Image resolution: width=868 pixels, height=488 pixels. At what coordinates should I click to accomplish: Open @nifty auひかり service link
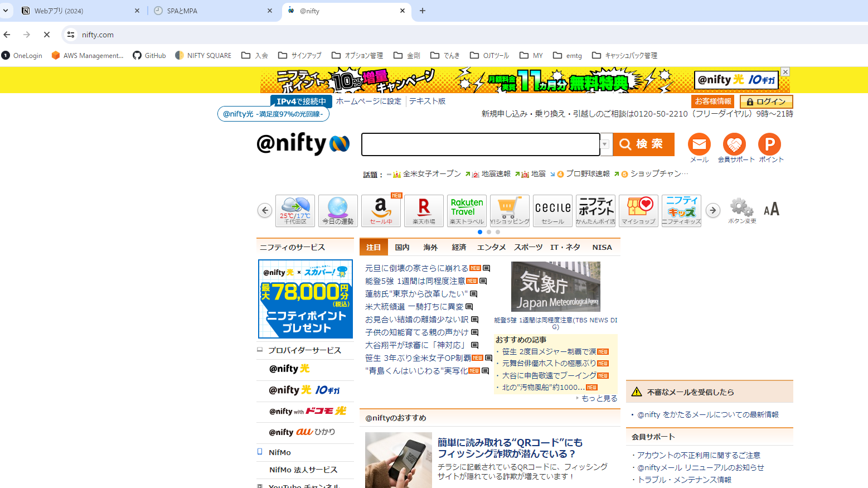point(302,432)
